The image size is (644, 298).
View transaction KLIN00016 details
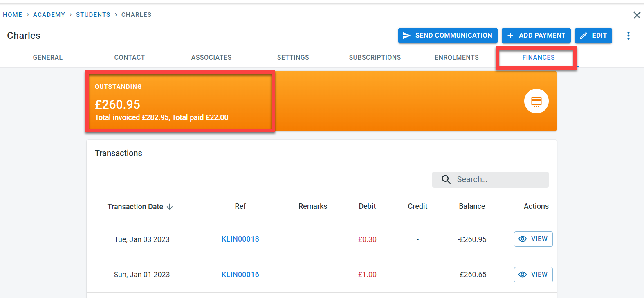pyautogui.click(x=533, y=275)
